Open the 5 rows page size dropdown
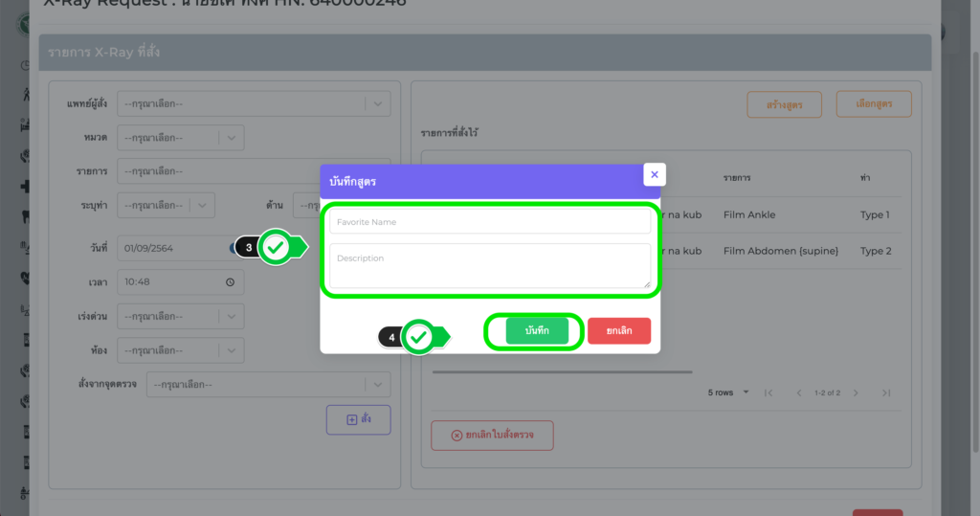Screen dimensions: 980x516 tap(729, 393)
